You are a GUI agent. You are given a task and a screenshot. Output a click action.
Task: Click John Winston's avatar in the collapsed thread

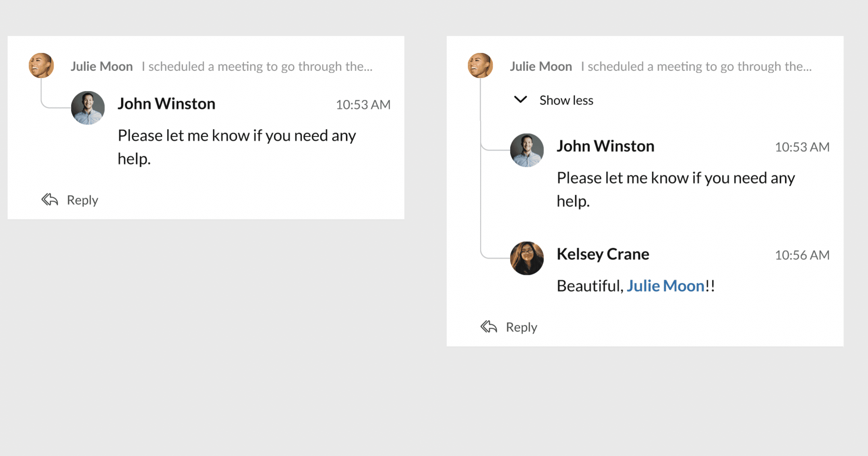click(x=88, y=108)
